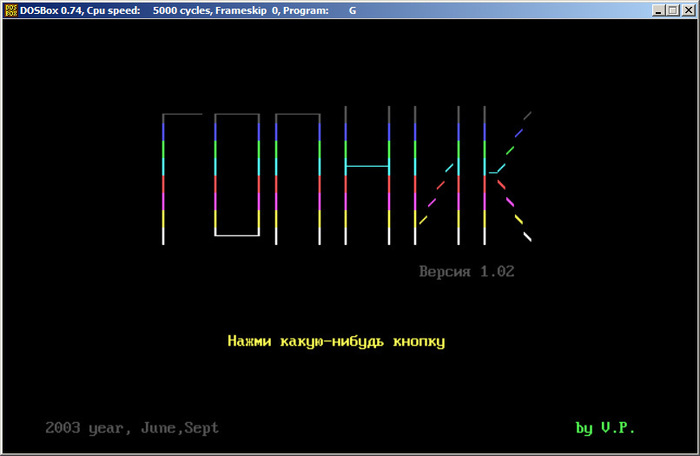Click the yellow Нажми какую-нибудь кнопку prompt

(x=336, y=341)
